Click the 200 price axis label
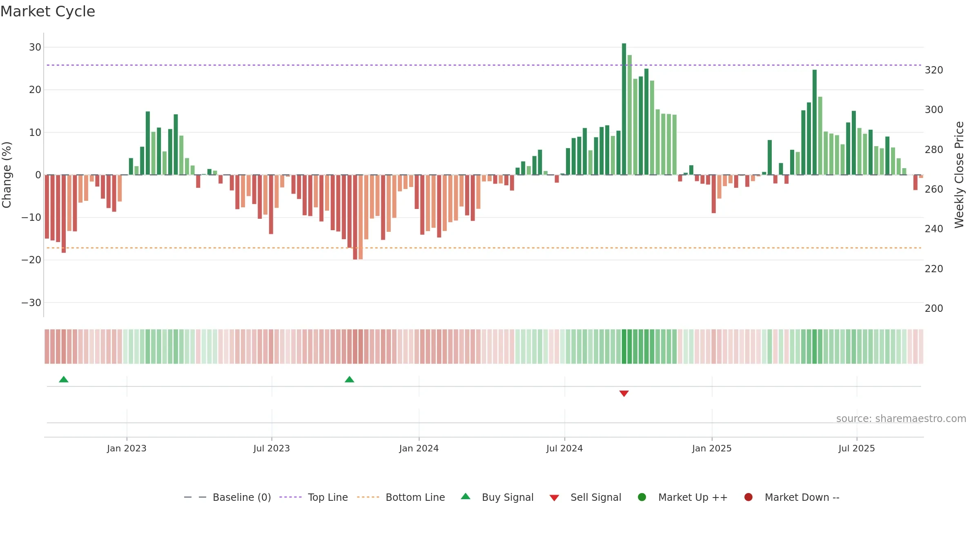980x551 pixels. 934,309
